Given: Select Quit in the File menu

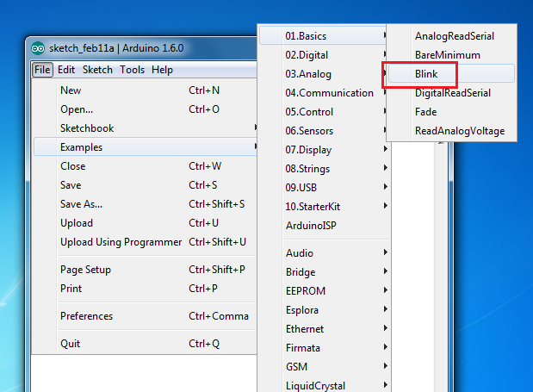Looking at the screenshot, I should 146,344.
